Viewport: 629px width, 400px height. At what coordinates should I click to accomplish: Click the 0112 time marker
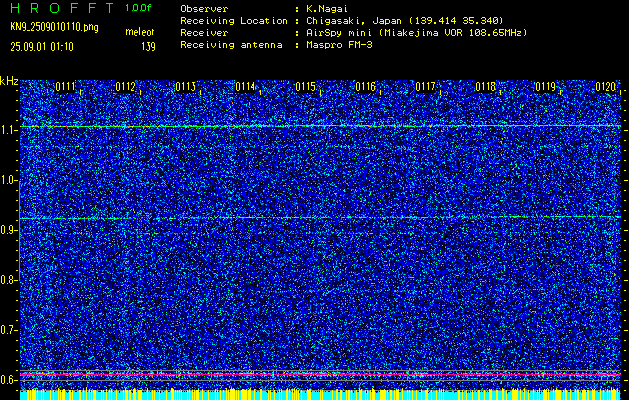pos(126,87)
